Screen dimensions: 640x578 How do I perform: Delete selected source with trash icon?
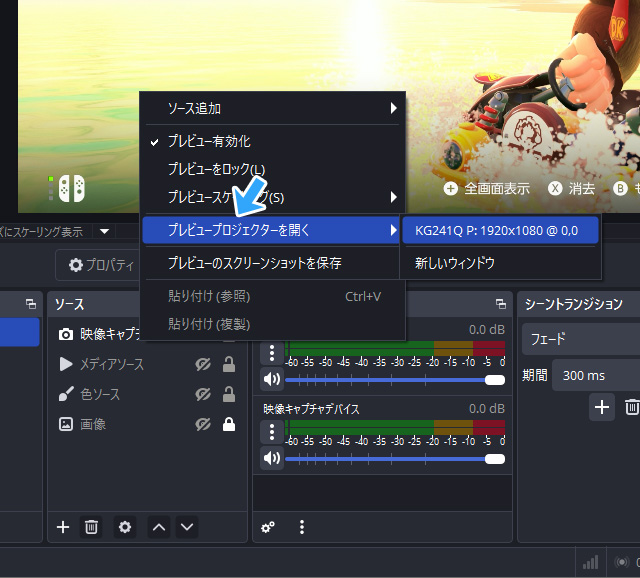pyautogui.click(x=91, y=527)
